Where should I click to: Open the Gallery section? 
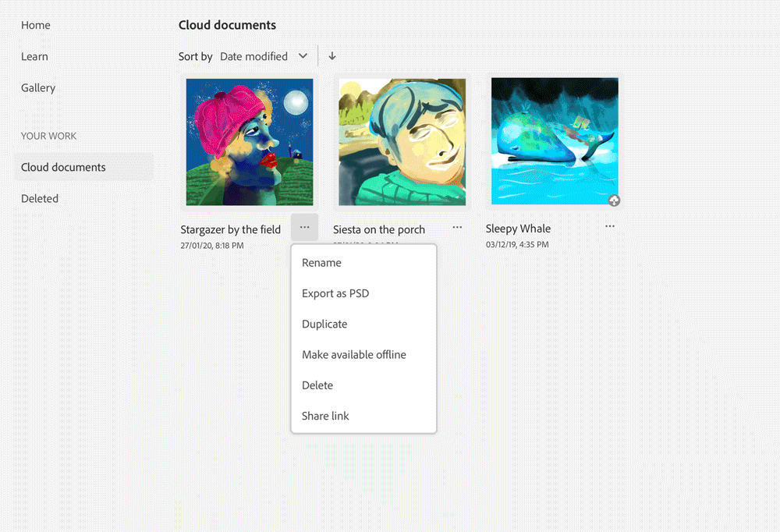pyautogui.click(x=37, y=88)
